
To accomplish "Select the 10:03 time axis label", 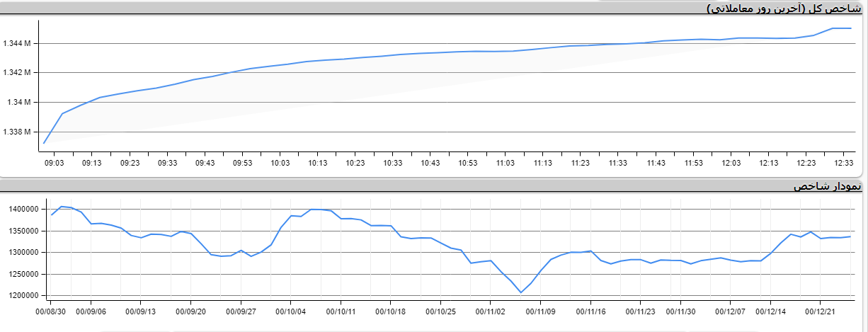I will [x=280, y=163].
